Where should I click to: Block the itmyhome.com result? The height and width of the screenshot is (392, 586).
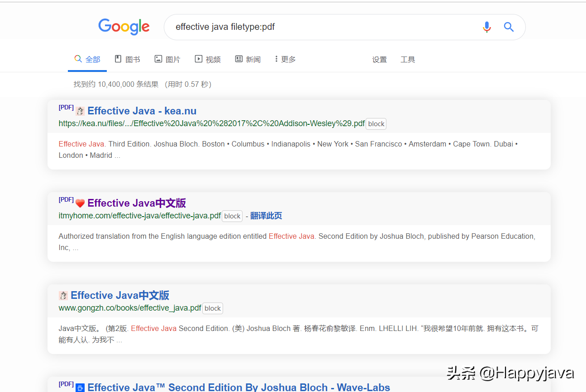coord(232,216)
